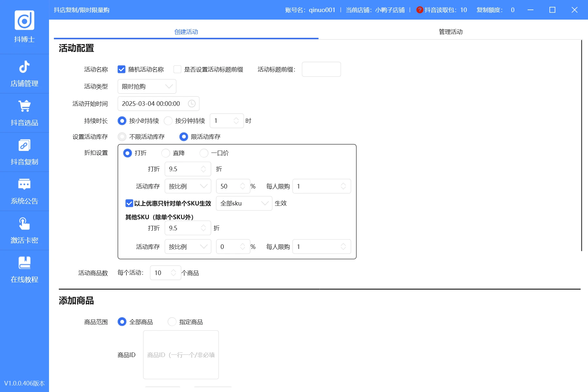
Task: Click first 打折 value 9.5 field
Action: coord(188,169)
